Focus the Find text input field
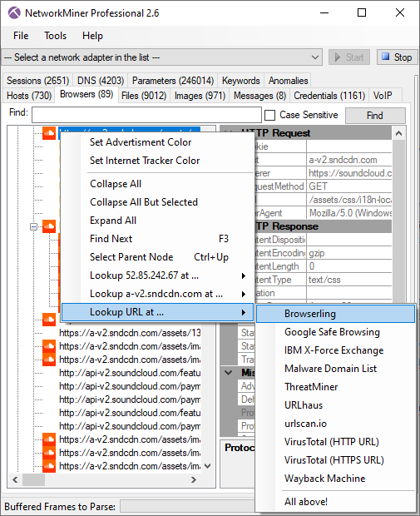Screen dimensions: 420x516 tap(146, 115)
